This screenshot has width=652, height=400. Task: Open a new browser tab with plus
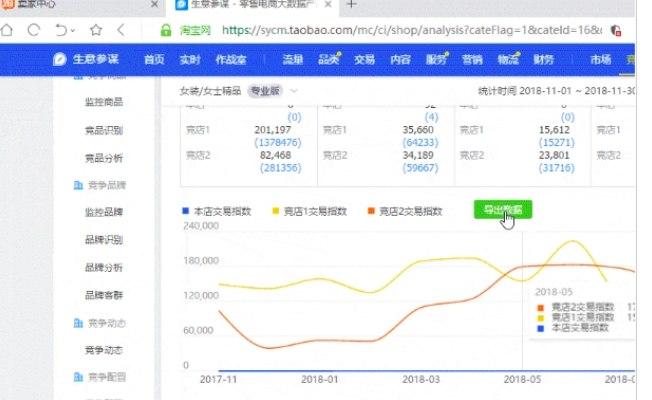point(351,6)
